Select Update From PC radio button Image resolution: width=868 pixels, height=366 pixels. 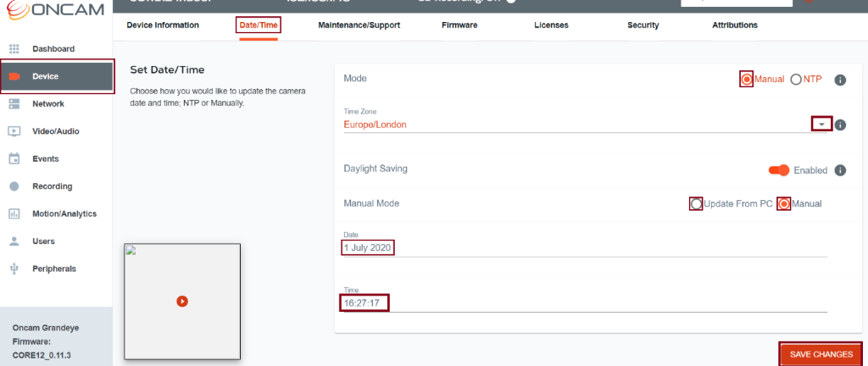(x=697, y=204)
